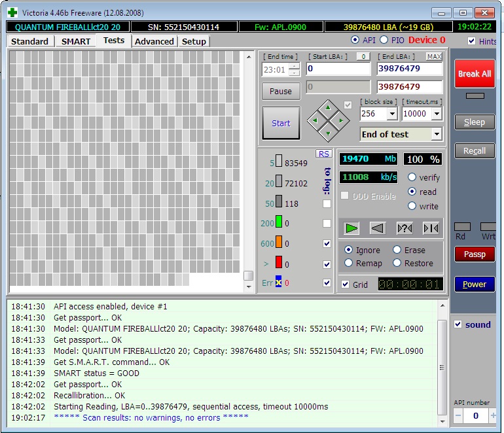
Task: Select the Remap error action
Action: [x=348, y=263]
